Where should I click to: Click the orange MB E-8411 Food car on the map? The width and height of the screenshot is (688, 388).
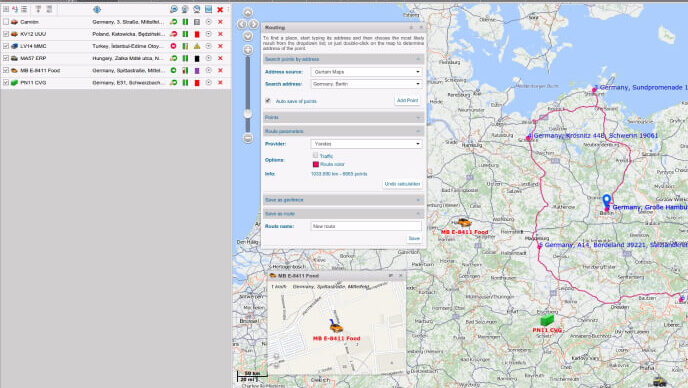tap(463, 223)
